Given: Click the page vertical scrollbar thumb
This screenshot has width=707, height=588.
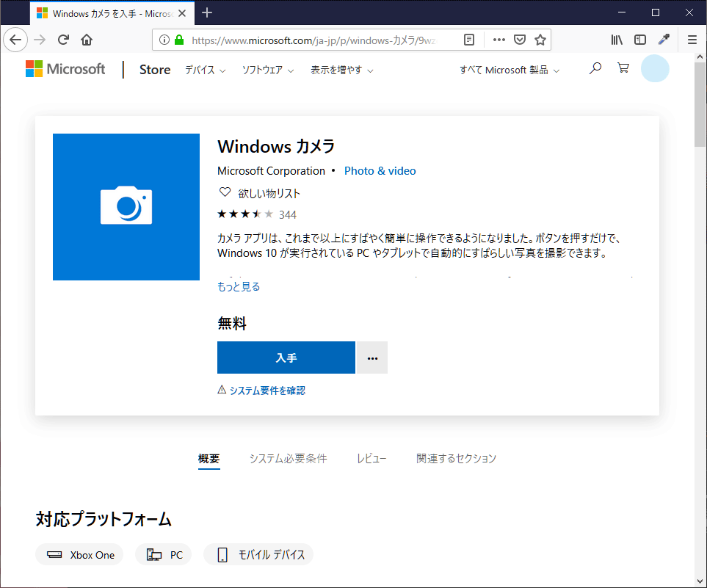Looking at the screenshot, I should pos(700,105).
